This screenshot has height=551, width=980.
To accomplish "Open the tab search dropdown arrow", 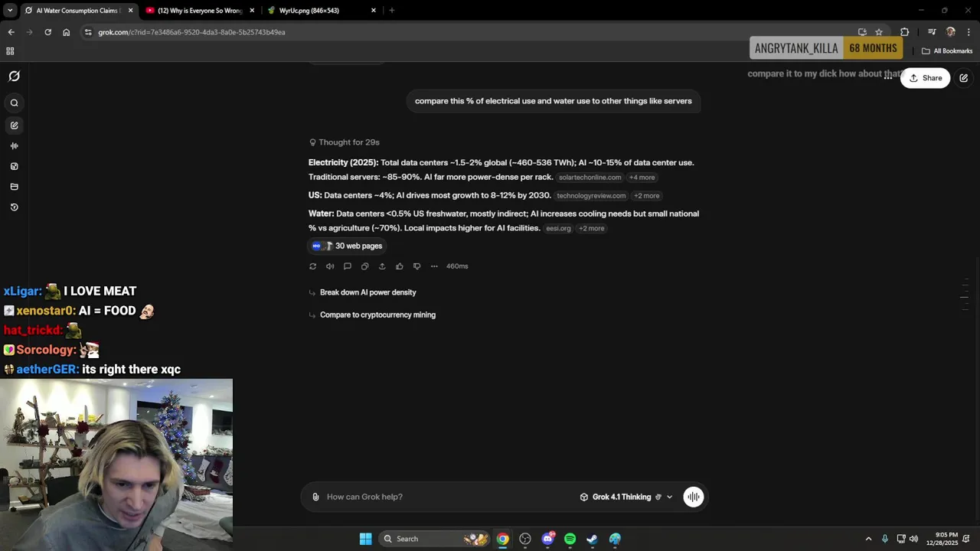I will [x=10, y=11].
